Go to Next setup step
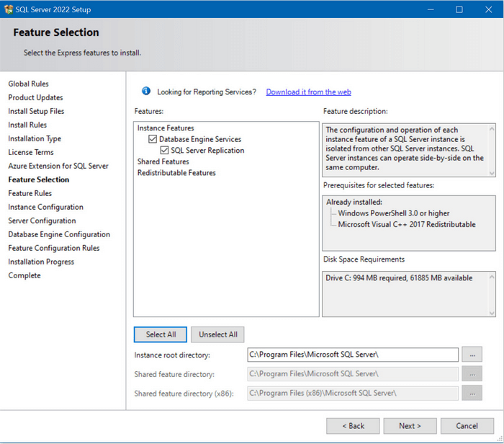504x444 pixels. pyautogui.click(x=410, y=426)
